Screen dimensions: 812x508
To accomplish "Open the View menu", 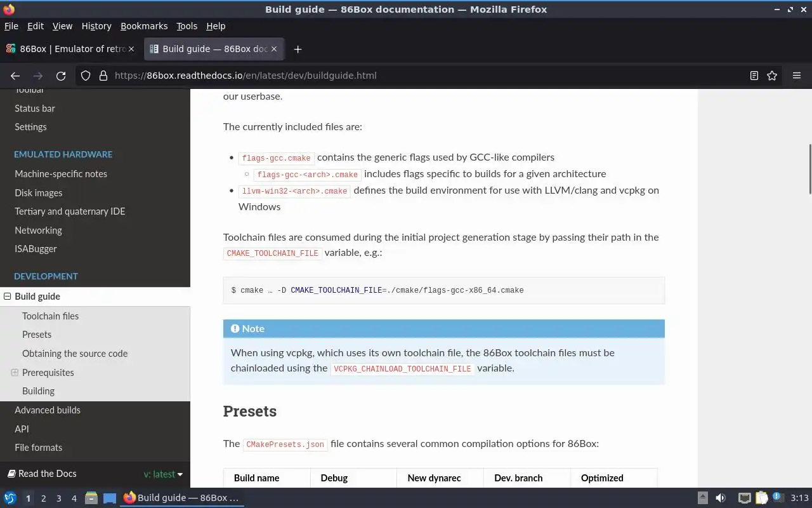I will [x=62, y=26].
